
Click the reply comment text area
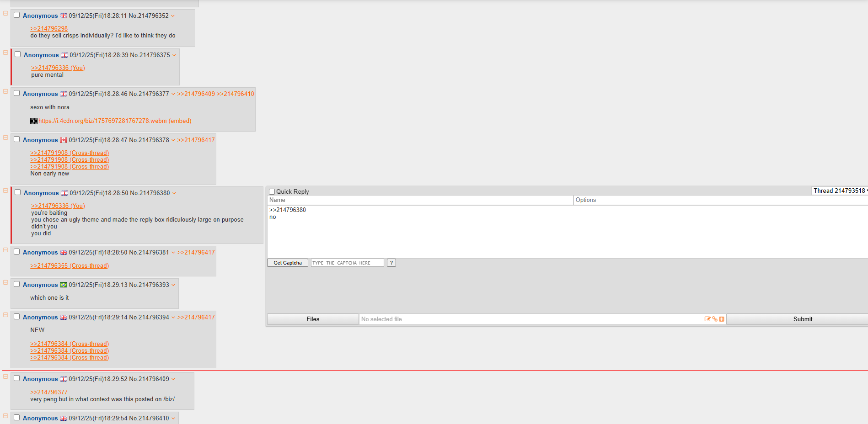point(568,232)
